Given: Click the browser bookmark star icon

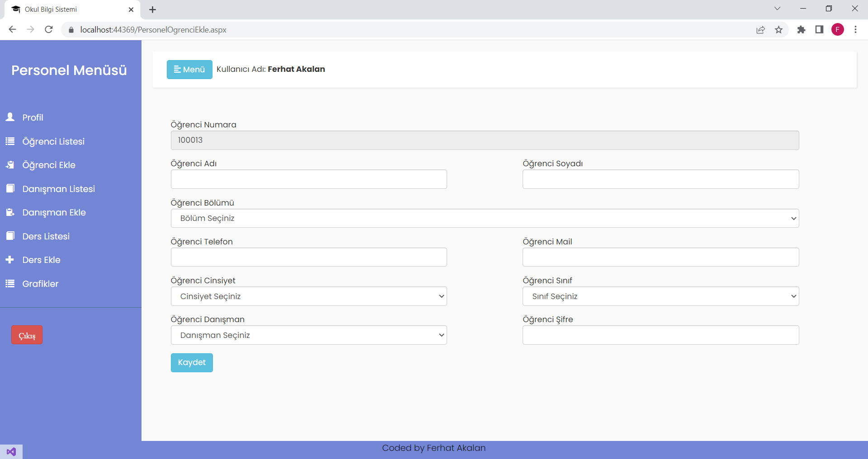Looking at the screenshot, I should pos(779,29).
